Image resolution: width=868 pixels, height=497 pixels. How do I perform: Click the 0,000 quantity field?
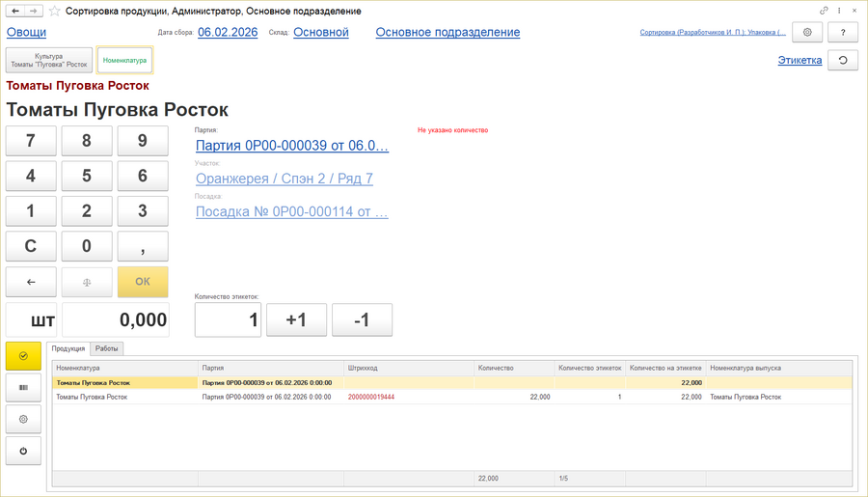click(x=116, y=319)
